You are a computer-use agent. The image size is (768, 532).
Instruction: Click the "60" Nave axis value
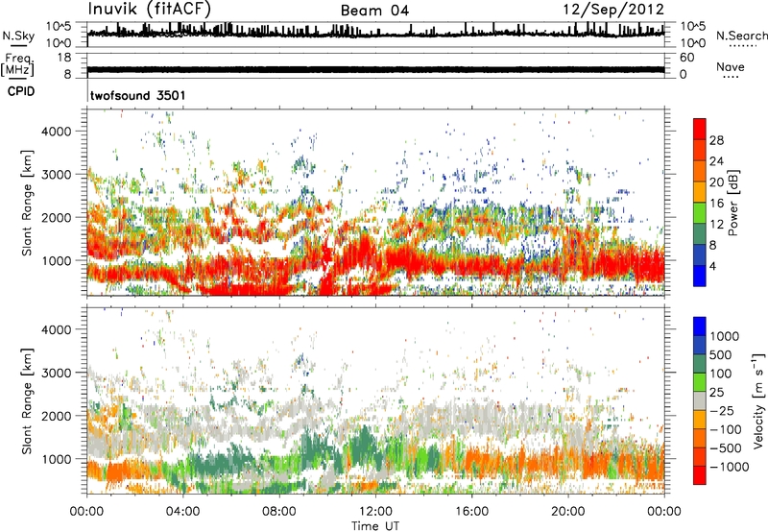[686, 58]
